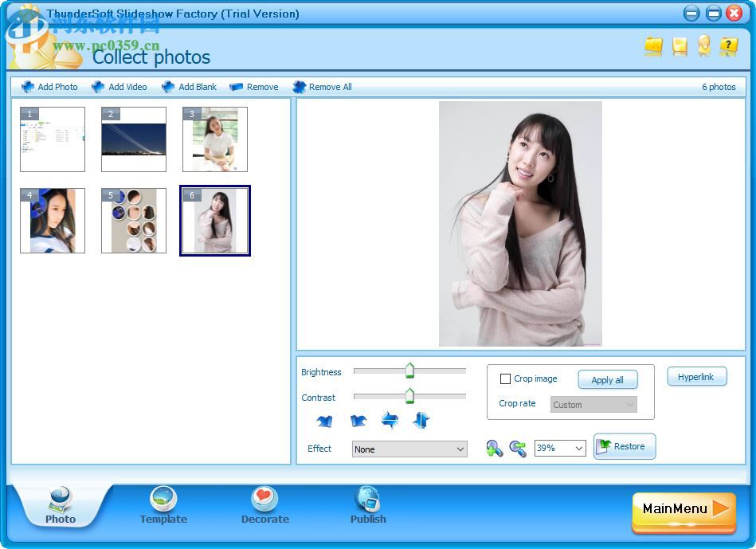
Task: Click the save icon in the top-right toolbar
Action: (678, 47)
